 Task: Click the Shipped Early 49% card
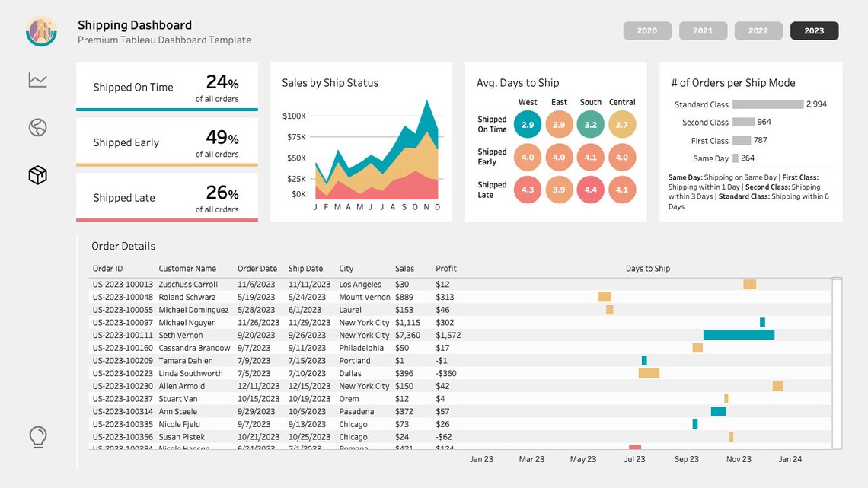pyautogui.click(x=167, y=142)
